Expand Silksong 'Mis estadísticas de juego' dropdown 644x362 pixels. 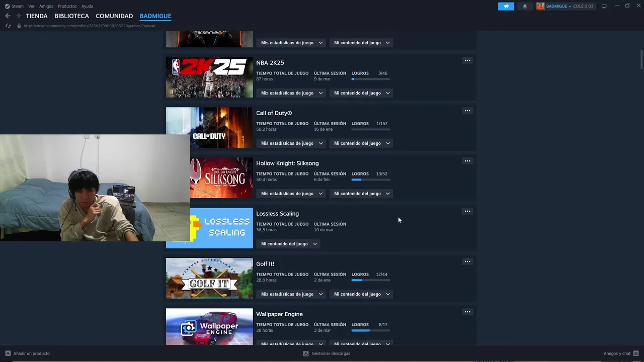coord(291,194)
